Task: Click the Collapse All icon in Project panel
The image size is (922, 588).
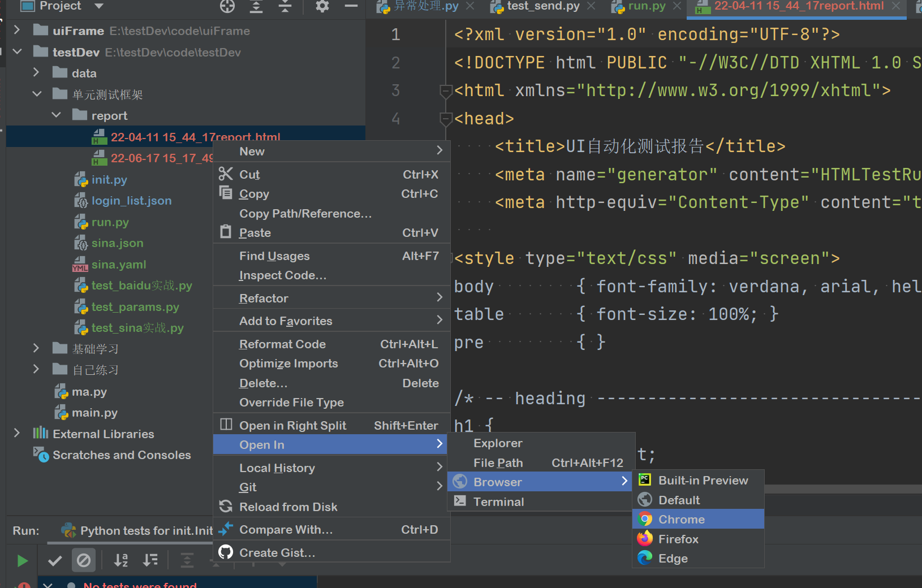Action: tap(285, 6)
